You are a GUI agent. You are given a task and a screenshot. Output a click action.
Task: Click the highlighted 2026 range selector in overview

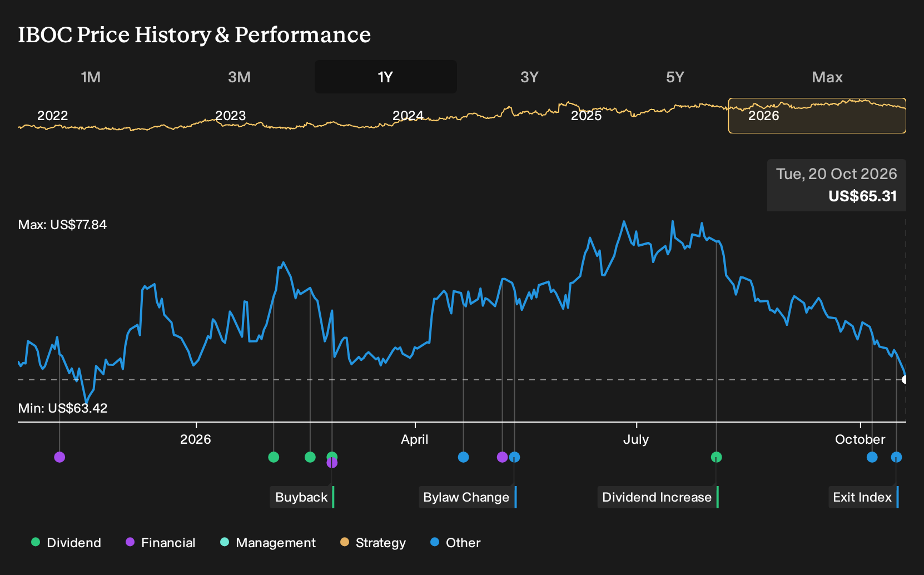click(x=817, y=116)
